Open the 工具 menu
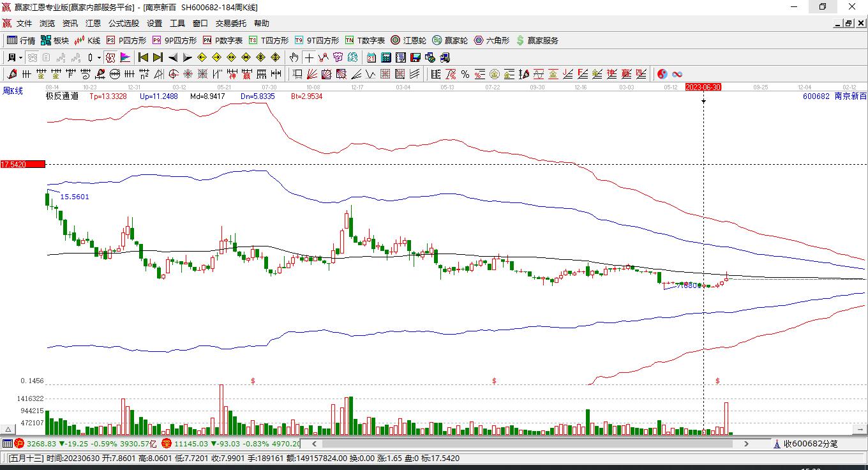This screenshot has height=470, width=868. (177, 24)
